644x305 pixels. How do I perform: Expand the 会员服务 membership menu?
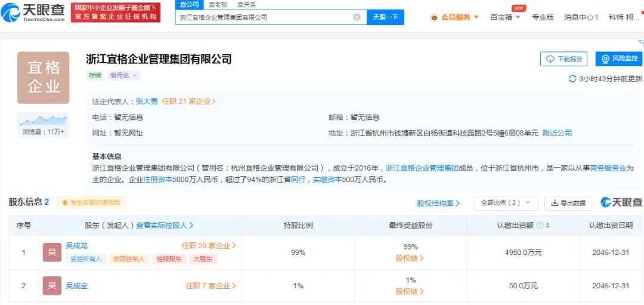tap(454, 17)
